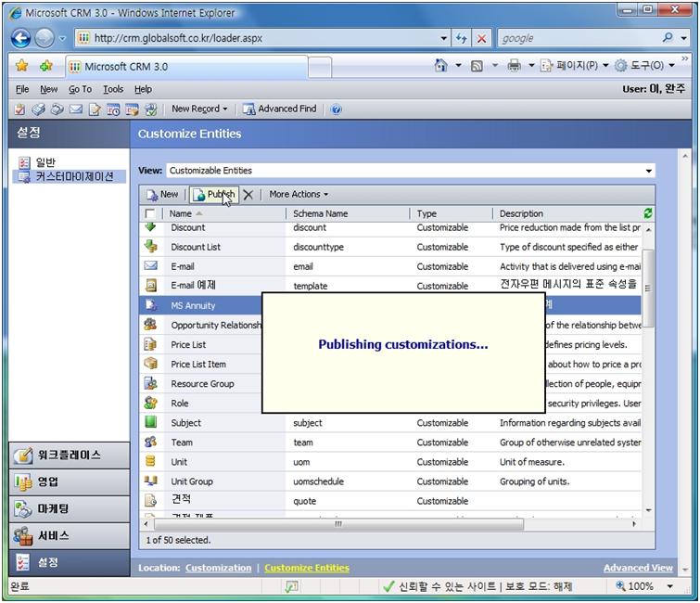Click the delete X icon in entity toolbar
The height and width of the screenshot is (603, 700).
click(248, 195)
